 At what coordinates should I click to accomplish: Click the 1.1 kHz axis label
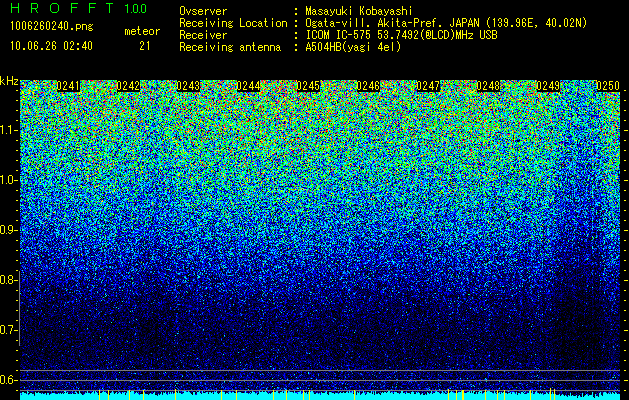tap(8, 130)
